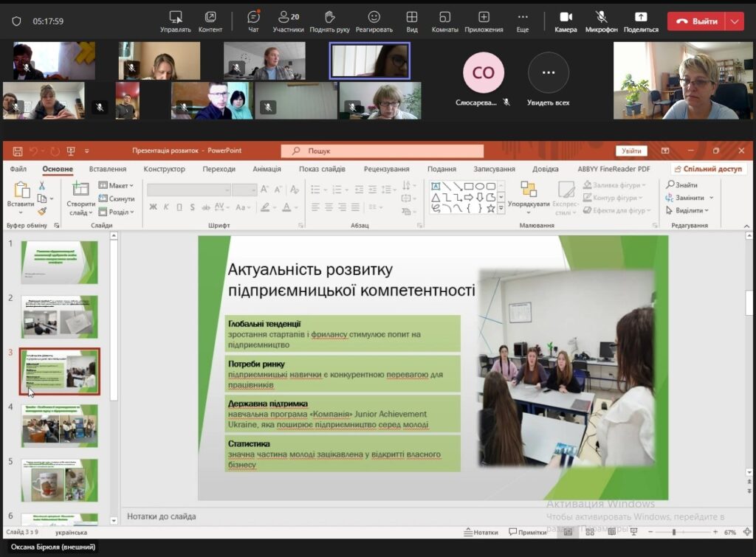This screenshot has width=756, height=557.
Task: Toggle the Нотатки notes pane in status bar
Action: point(481,532)
